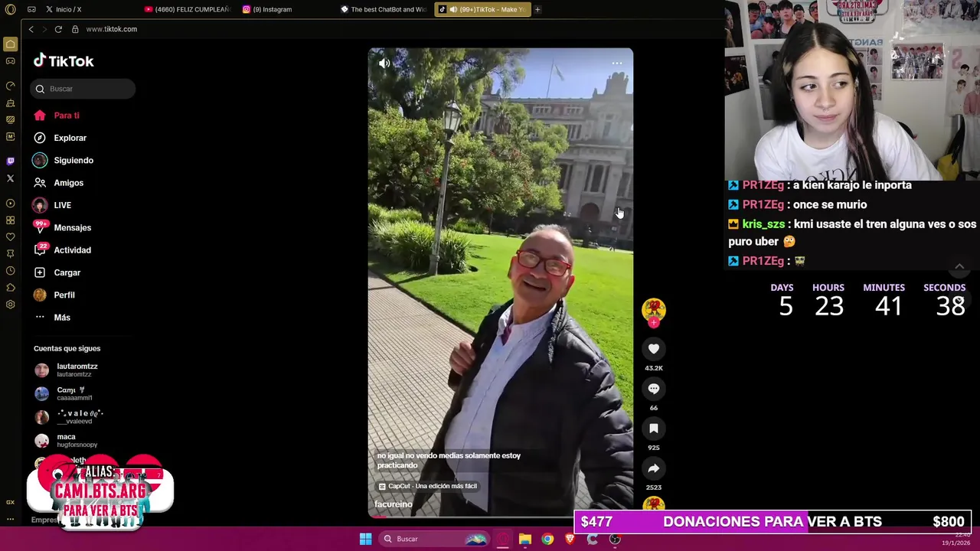This screenshot has height=551, width=980.
Task: Open X panel icon in Opera sidebar
Action: 10,178
